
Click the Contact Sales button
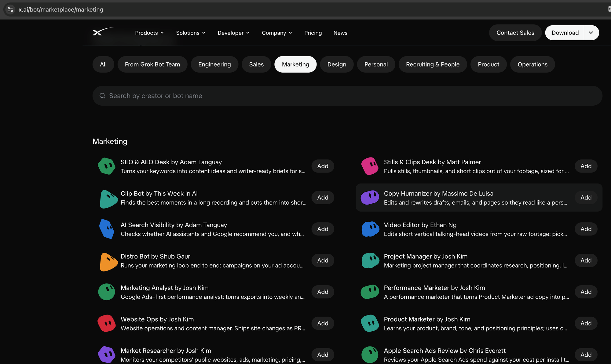point(515,33)
